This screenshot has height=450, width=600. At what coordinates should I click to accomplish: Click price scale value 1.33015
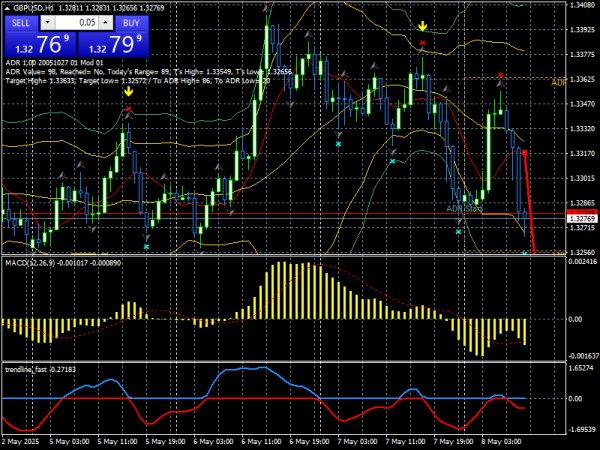[x=582, y=178]
